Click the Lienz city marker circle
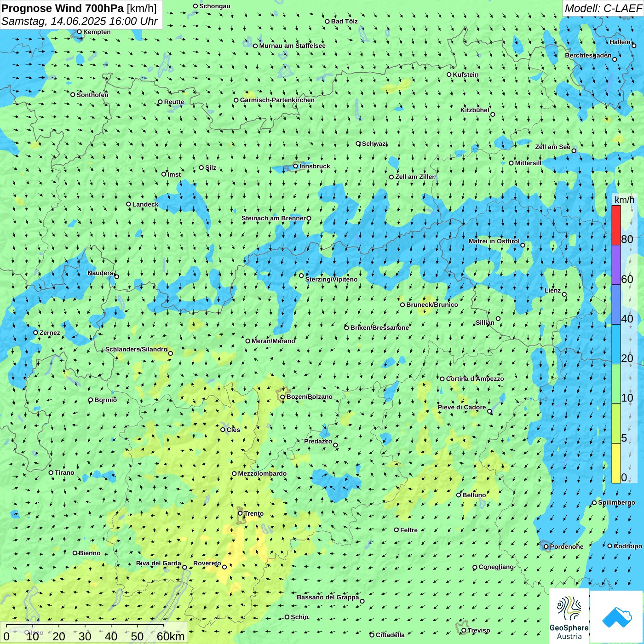Screen dimensions: 644x644 564,294
